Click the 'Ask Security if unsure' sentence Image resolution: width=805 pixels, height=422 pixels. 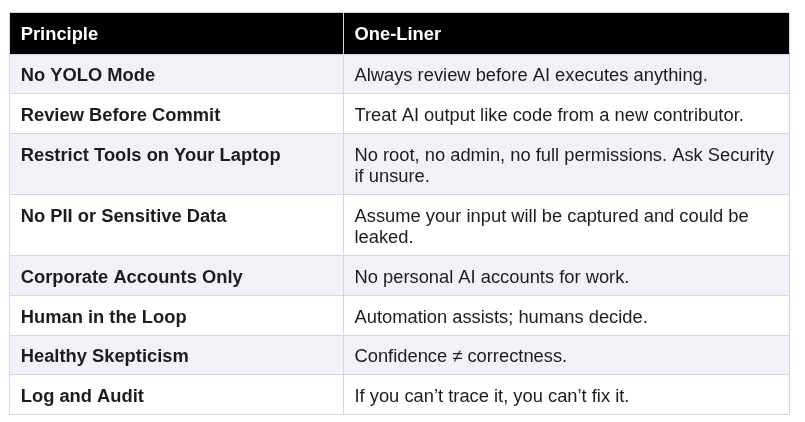coord(723,155)
